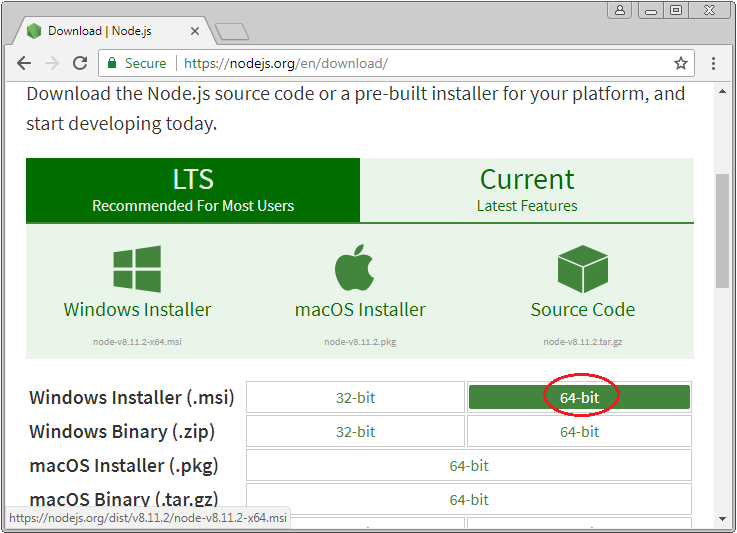Viewport: 737px width, 533px height.
Task: Bookmark page with the star icon
Action: (x=681, y=63)
